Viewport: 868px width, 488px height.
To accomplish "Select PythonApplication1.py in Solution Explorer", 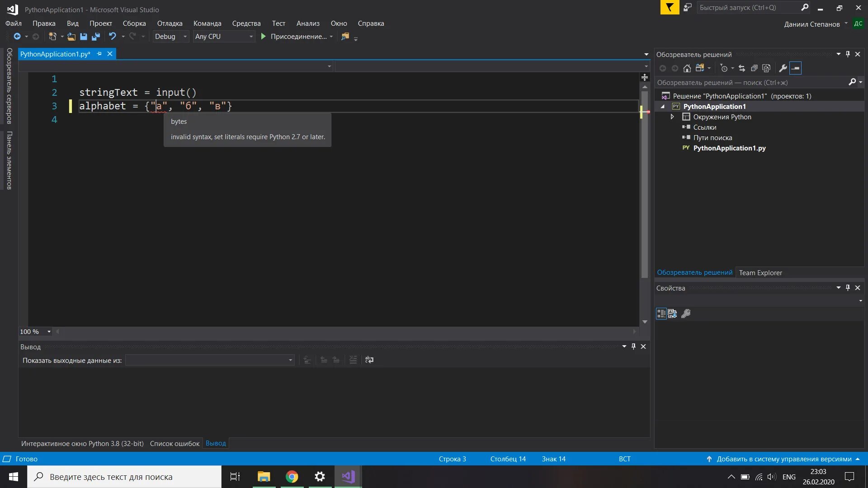I will click(x=729, y=148).
